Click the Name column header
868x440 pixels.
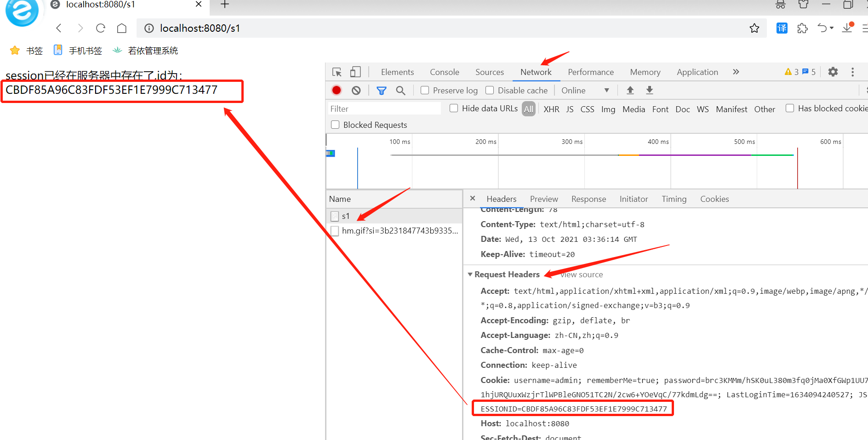(x=394, y=199)
